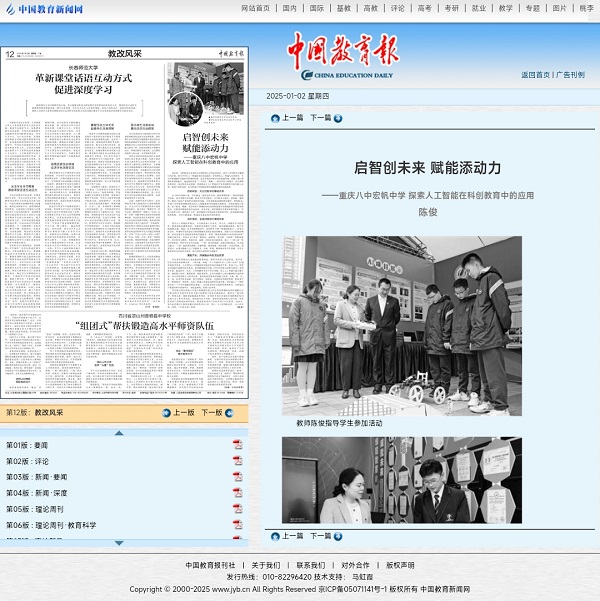Open 图片 in the top navigation
Screen dimensions: 600x601
pyautogui.click(x=559, y=8)
